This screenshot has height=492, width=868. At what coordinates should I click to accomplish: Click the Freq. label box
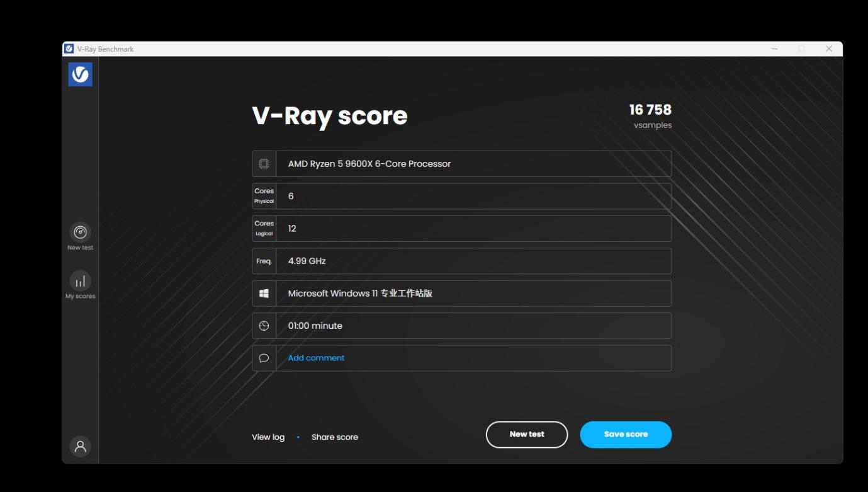(264, 261)
